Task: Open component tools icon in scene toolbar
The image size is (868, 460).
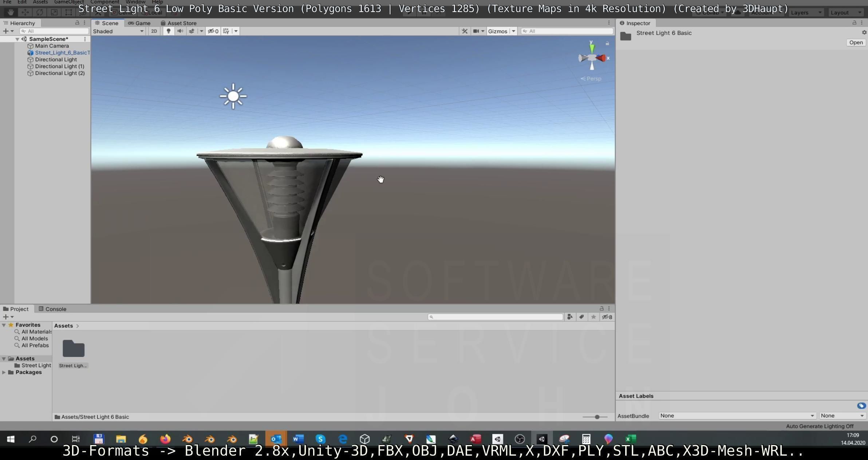Action: [x=465, y=31]
